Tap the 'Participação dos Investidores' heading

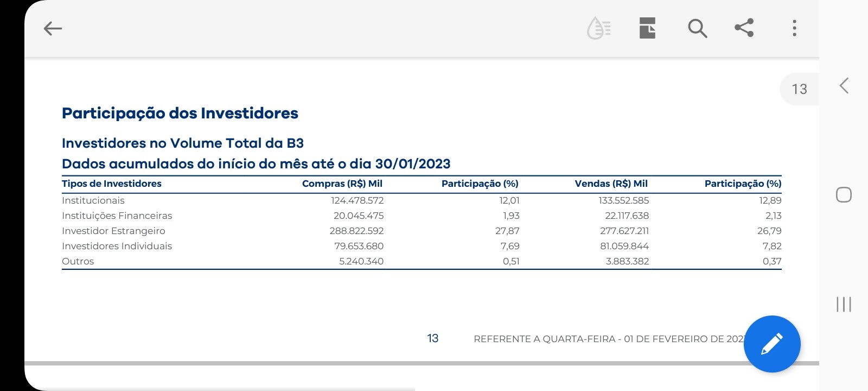click(x=180, y=113)
